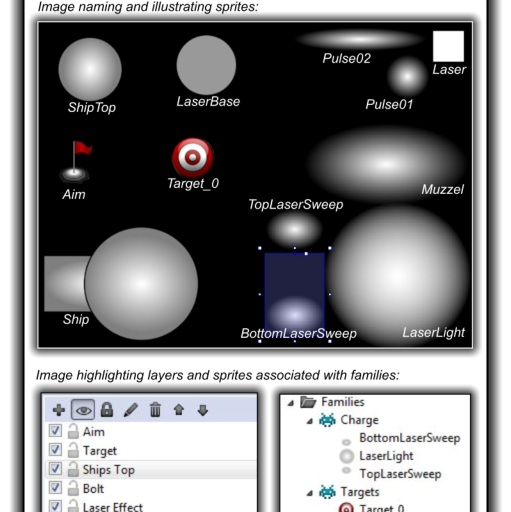Viewport: 511px width, 512px height.
Task: Uncheck the Ships Top layer checkbox
Action: tap(55, 469)
